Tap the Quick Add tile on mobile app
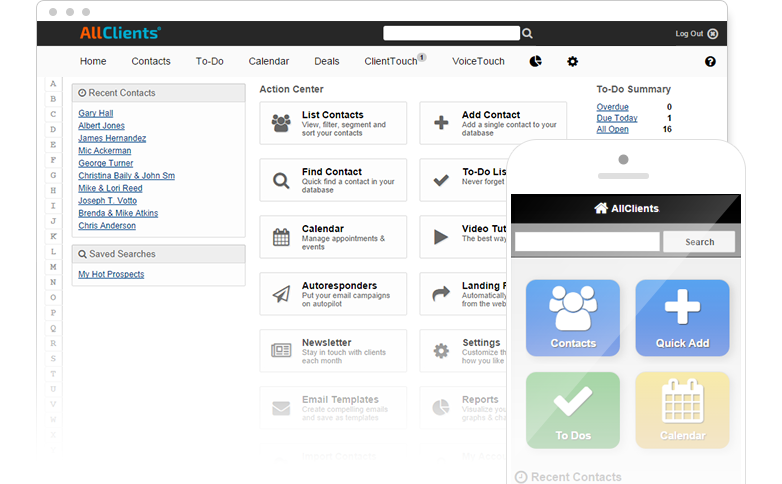Viewport: 782px width, 484px height. pyautogui.click(x=682, y=318)
